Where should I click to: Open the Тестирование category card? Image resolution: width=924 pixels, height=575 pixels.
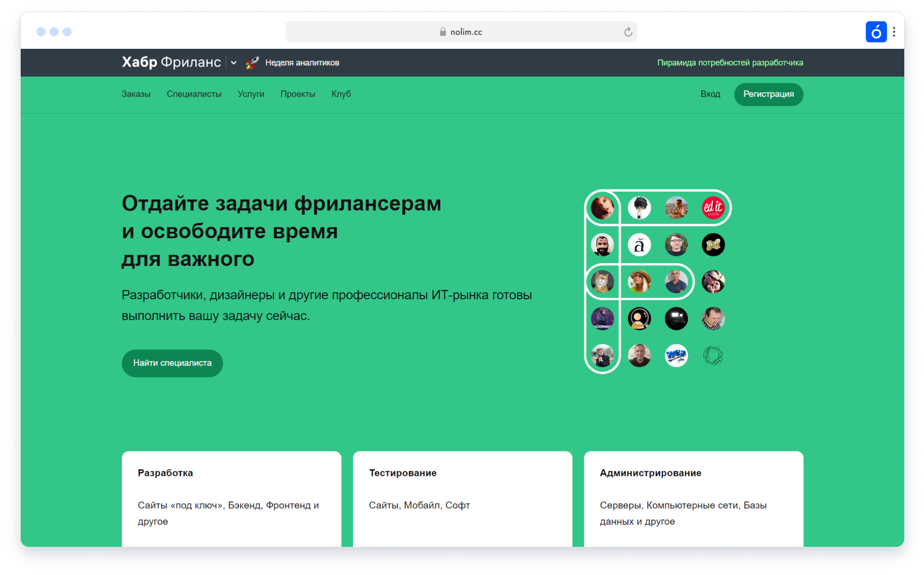tap(462, 499)
